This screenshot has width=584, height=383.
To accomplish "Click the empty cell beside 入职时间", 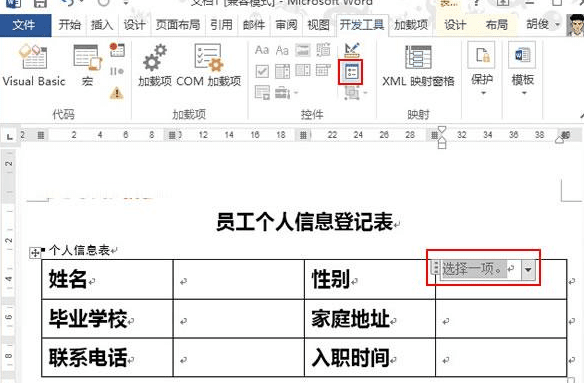I will [501, 358].
